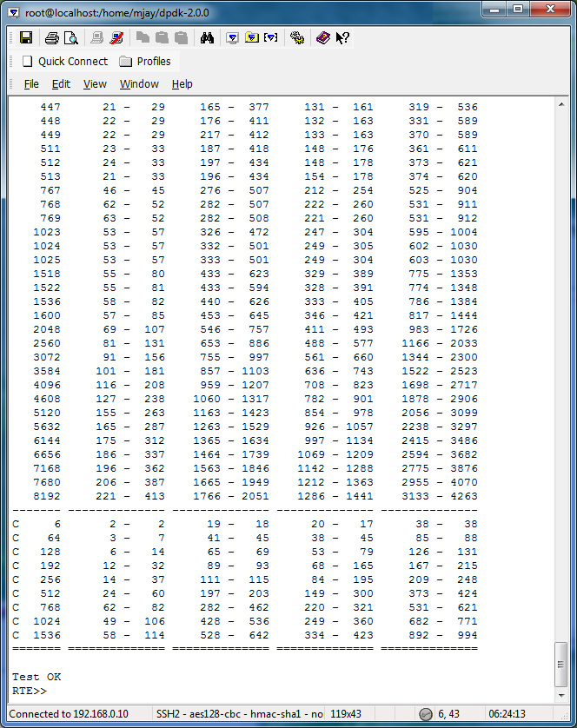Open Settings with the gears icon
Image resolution: width=577 pixels, height=728 pixels.
tap(297, 37)
